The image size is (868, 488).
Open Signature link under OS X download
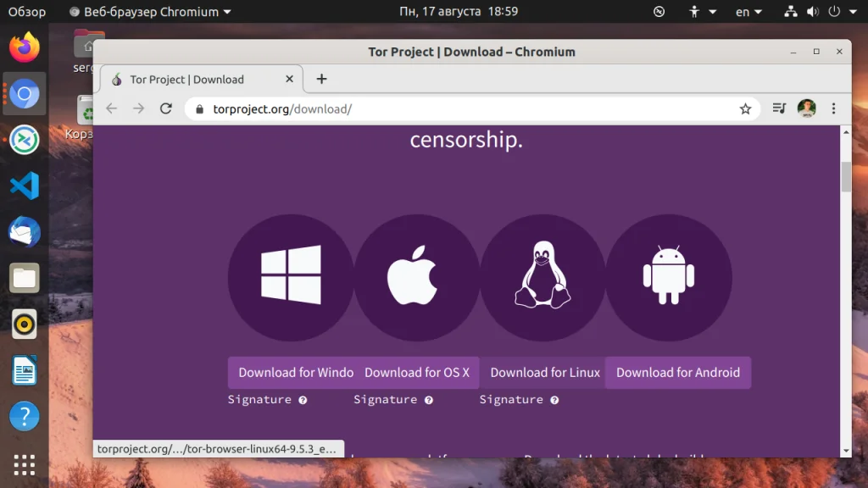(386, 400)
